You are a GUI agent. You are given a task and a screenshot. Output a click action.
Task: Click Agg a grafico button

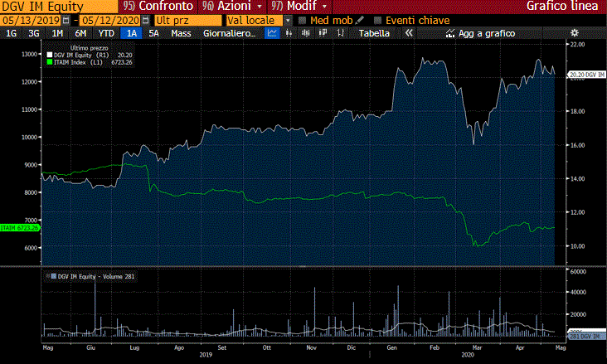point(480,33)
